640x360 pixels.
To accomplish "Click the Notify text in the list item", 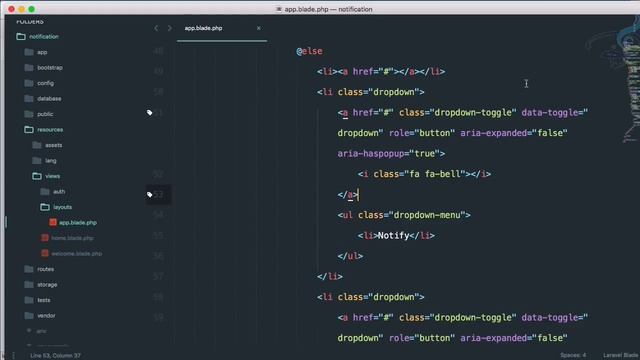I will [x=393, y=236].
